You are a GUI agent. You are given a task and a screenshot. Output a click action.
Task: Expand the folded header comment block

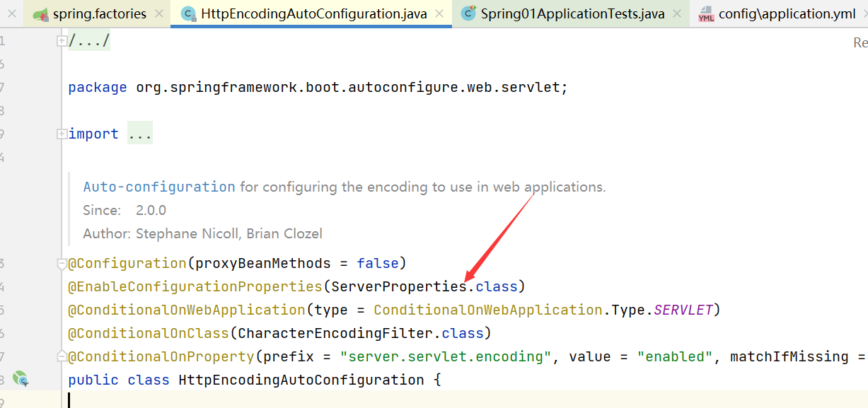[x=62, y=41]
